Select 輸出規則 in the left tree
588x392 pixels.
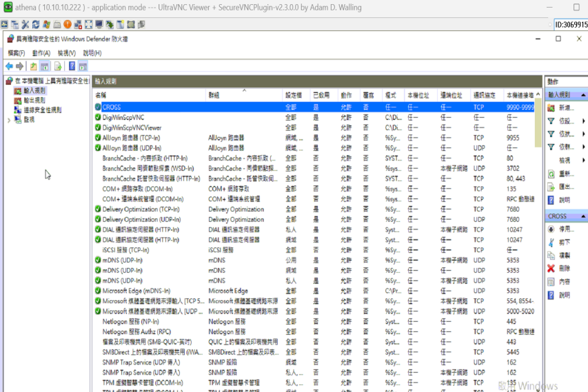(x=34, y=101)
